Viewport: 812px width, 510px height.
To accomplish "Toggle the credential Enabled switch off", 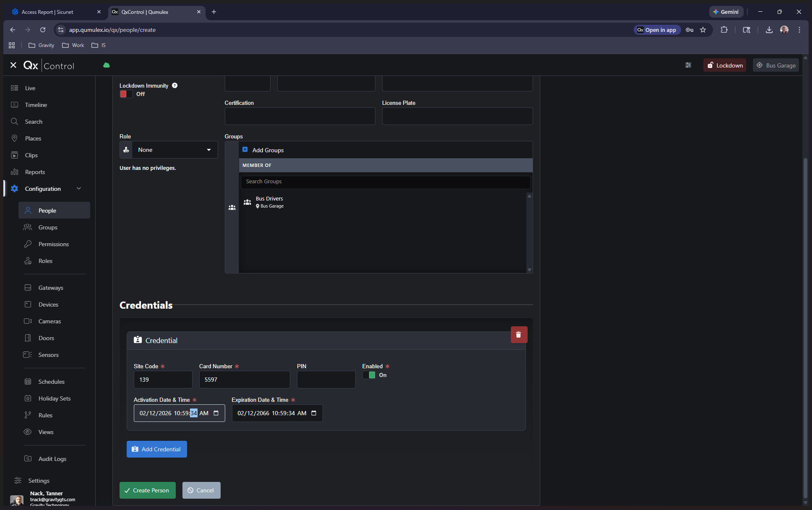I will click(369, 375).
